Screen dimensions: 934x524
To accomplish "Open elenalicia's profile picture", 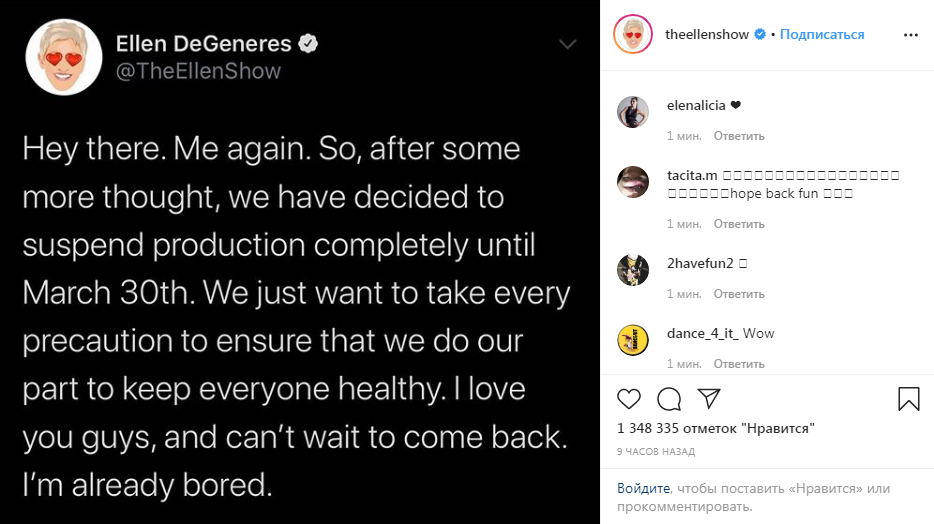I will pyautogui.click(x=633, y=112).
